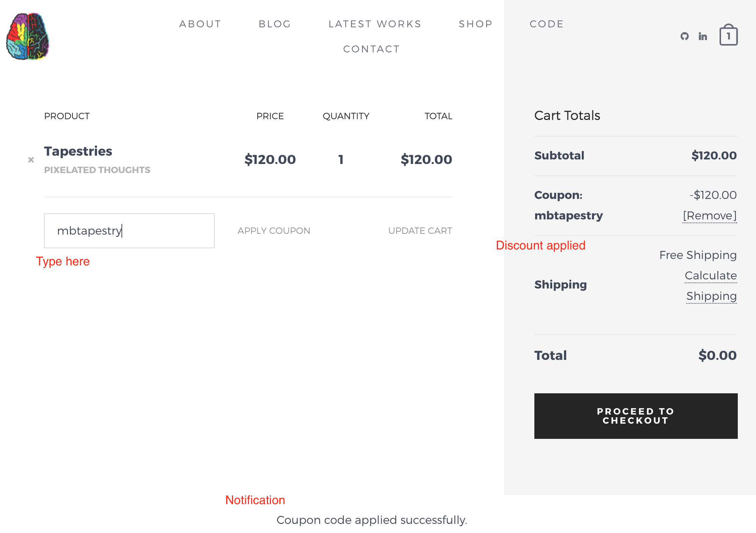
Task: Click the Update Cart button
Action: pos(420,231)
